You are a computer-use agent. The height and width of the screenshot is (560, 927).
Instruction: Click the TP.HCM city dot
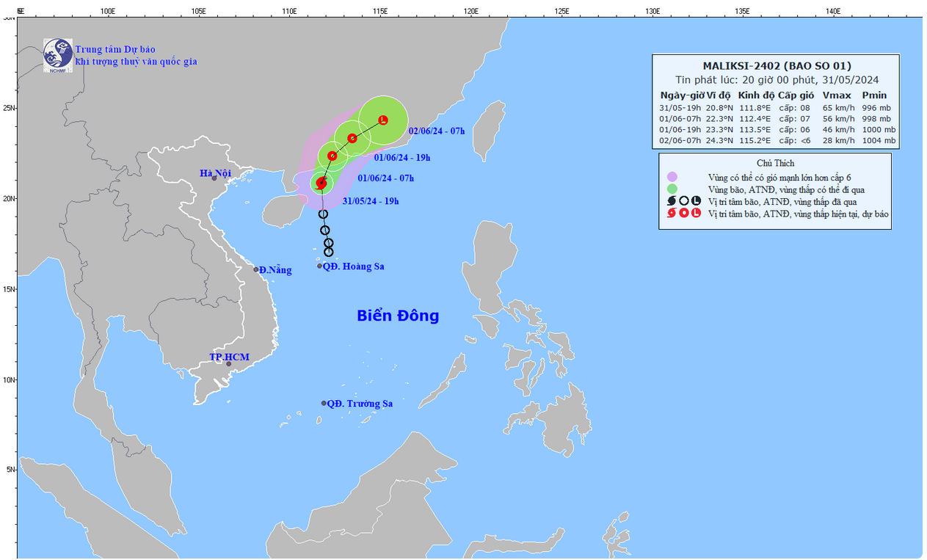pyautogui.click(x=228, y=364)
